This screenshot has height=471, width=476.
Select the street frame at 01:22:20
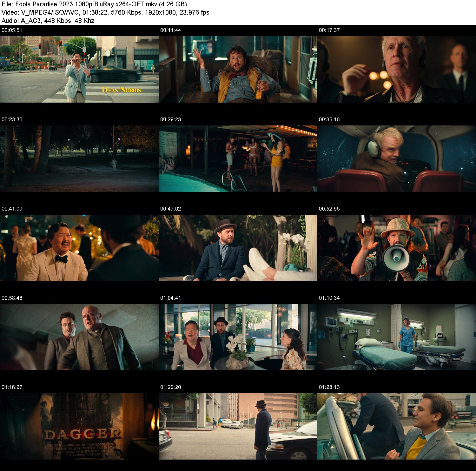click(x=238, y=426)
